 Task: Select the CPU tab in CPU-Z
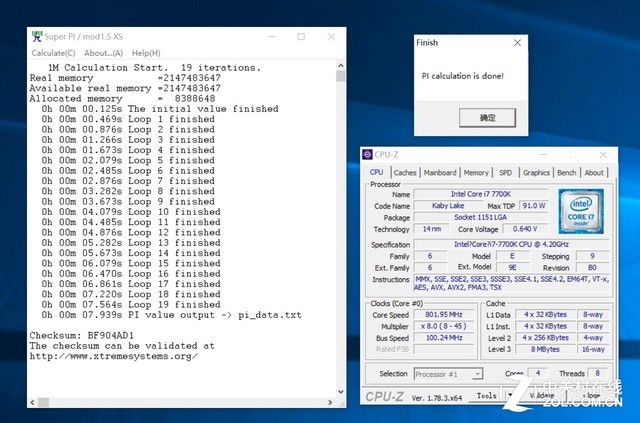[x=376, y=172]
